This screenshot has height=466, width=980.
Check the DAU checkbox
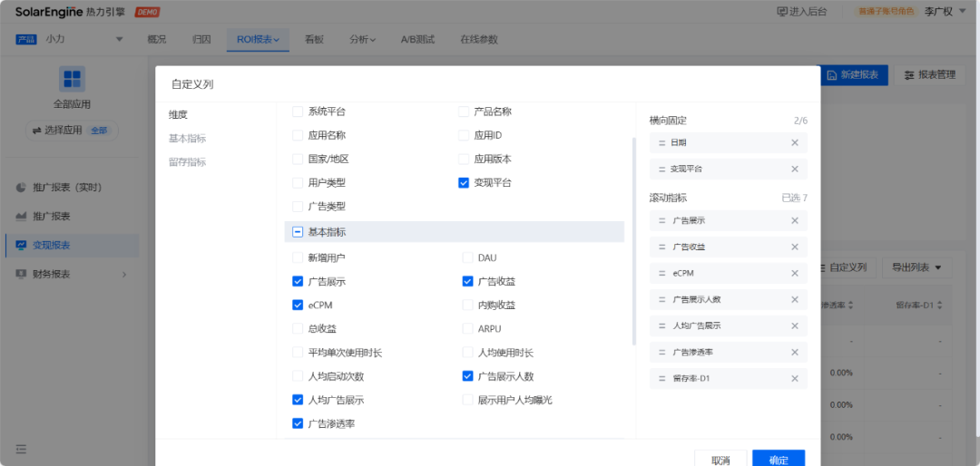click(467, 257)
